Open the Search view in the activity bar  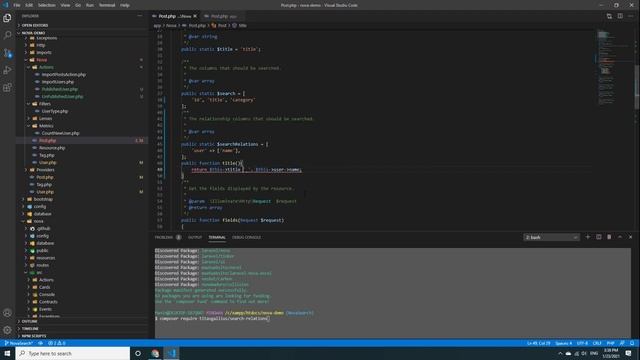pyautogui.click(x=7, y=35)
